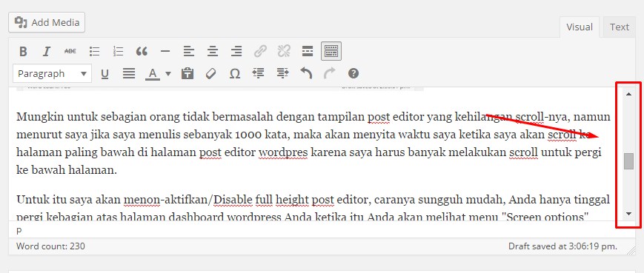Viewport: 644px width, 273px height.
Task: Insert a horizontal line
Action: point(165,51)
